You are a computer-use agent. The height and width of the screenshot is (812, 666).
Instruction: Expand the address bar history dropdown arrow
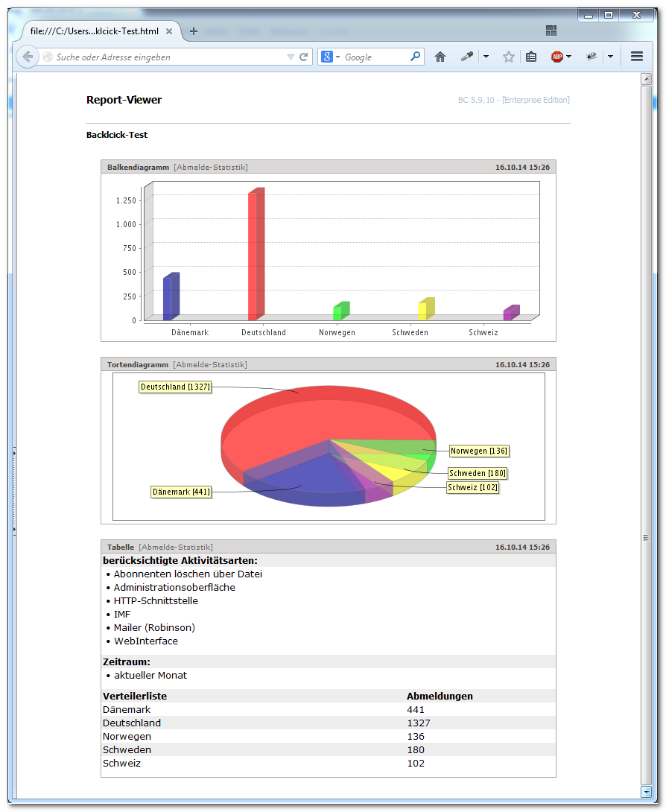click(291, 57)
